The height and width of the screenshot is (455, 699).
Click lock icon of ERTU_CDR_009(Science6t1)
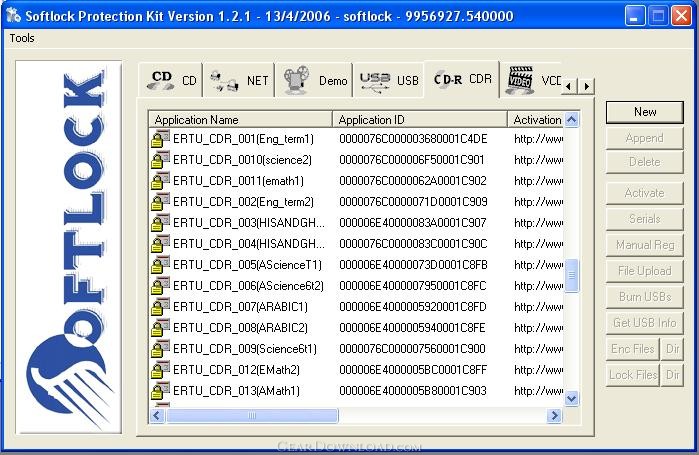click(x=160, y=348)
